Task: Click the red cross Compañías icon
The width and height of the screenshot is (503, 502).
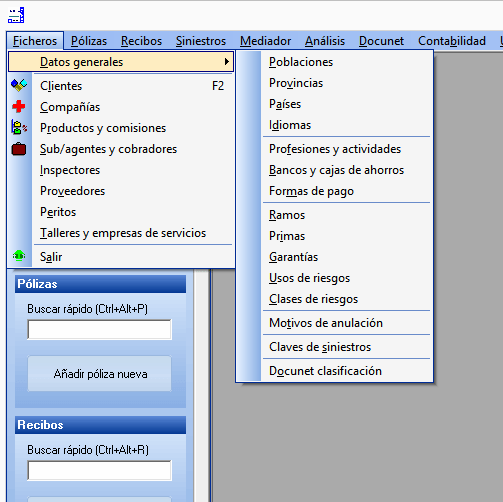Action: (19, 107)
